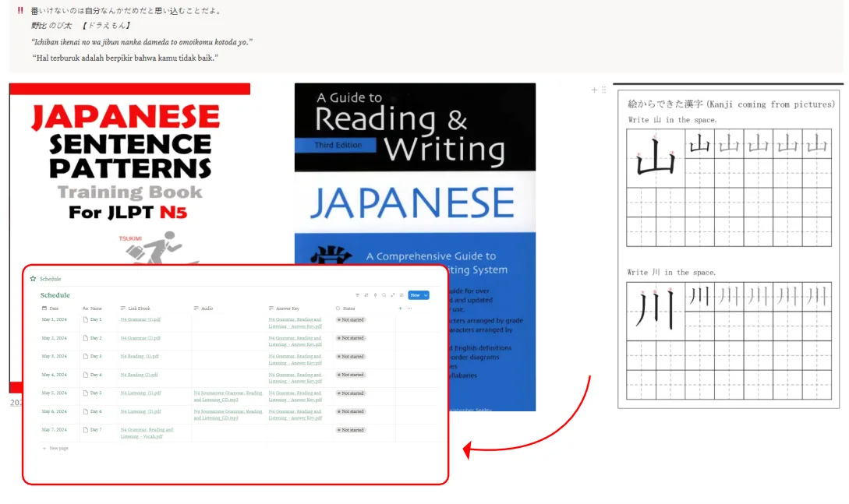
Task: Open the N4 Grammar (2).pdf link
Action: tap(141, 338)
